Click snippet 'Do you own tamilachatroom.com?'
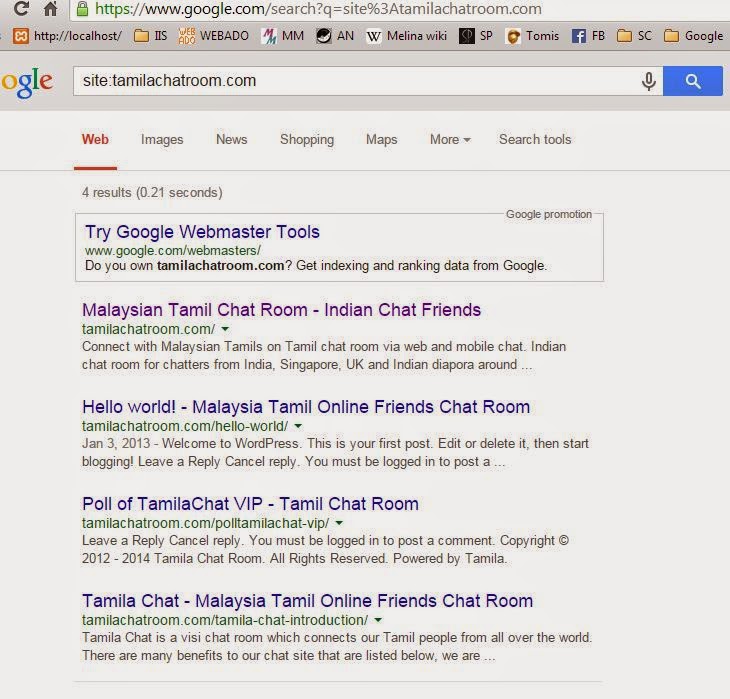This screenshot has width=730, height=699. click(189, 266)
